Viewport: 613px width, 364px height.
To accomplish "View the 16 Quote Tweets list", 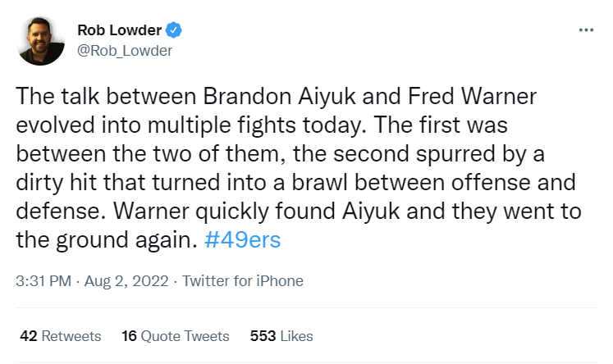I will click(x=175, y=336).
